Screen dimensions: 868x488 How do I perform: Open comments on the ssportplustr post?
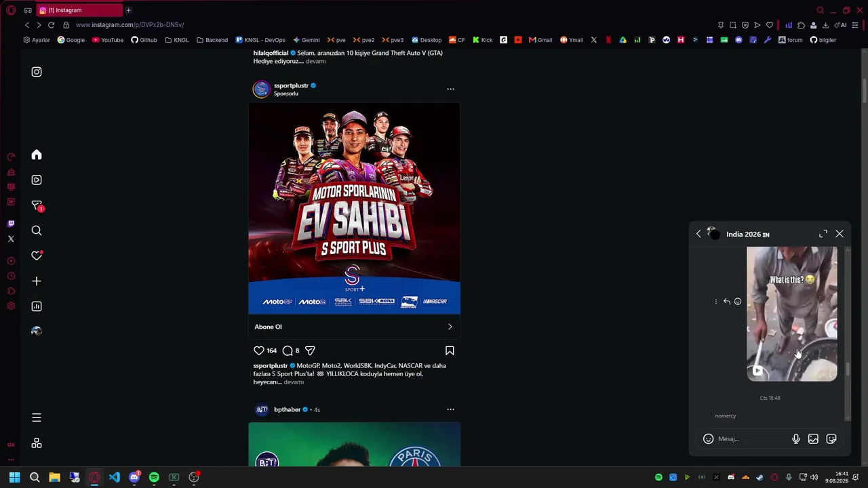coord(288,350)
